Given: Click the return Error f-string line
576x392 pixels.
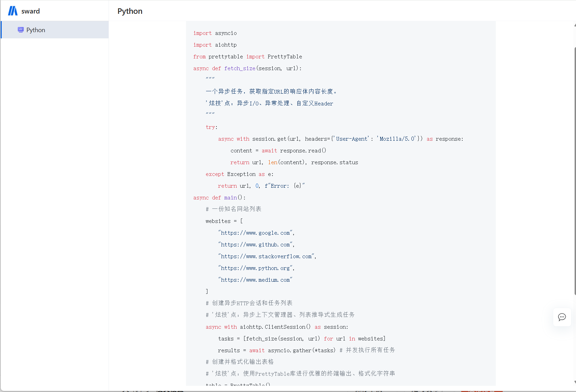Looking at the screenshot, I should click(261, 186).
